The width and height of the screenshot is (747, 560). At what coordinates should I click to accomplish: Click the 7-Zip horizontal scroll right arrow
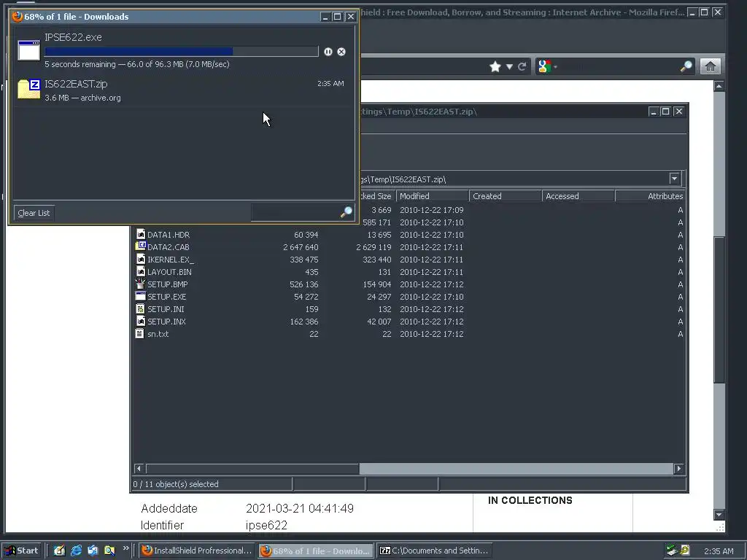tap(679, 469)
